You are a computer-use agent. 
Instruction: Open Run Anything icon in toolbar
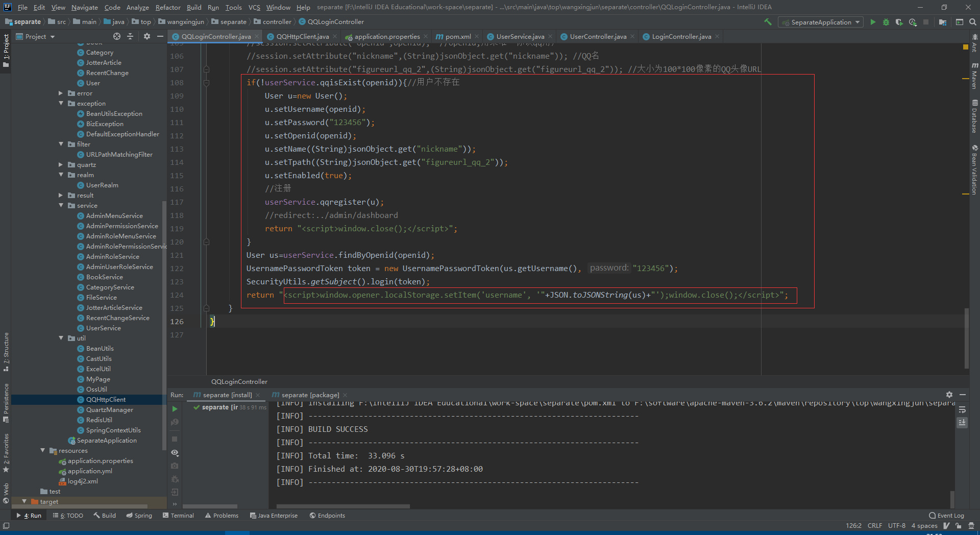[x=960, y=22]
